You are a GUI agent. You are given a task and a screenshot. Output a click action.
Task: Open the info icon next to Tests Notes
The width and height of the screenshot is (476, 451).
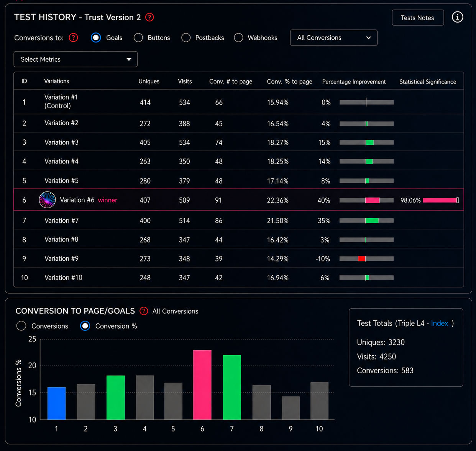(457, 17)
